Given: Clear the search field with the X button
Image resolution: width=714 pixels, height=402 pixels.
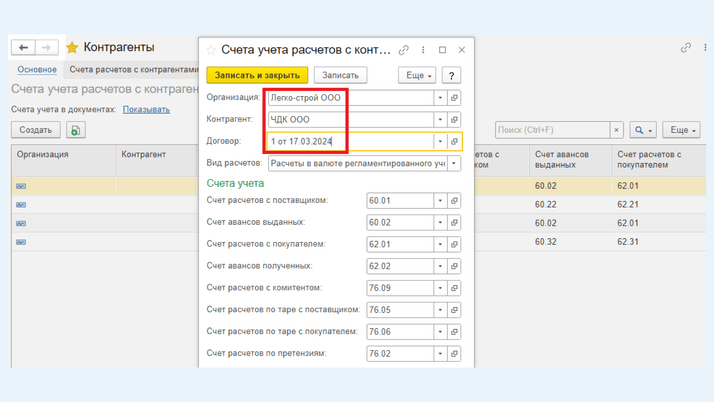Looking at the screenshot, I should click(616, 130).
